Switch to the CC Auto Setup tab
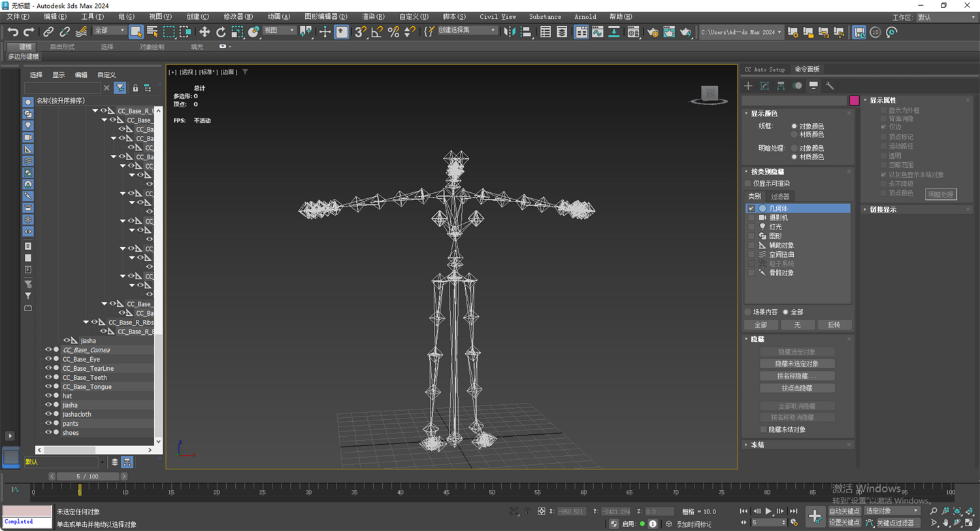980x531 pixels. (764, 69)
